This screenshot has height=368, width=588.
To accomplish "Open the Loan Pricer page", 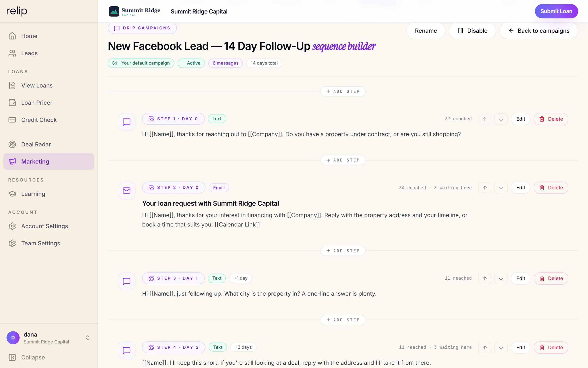I will point(49,103).
